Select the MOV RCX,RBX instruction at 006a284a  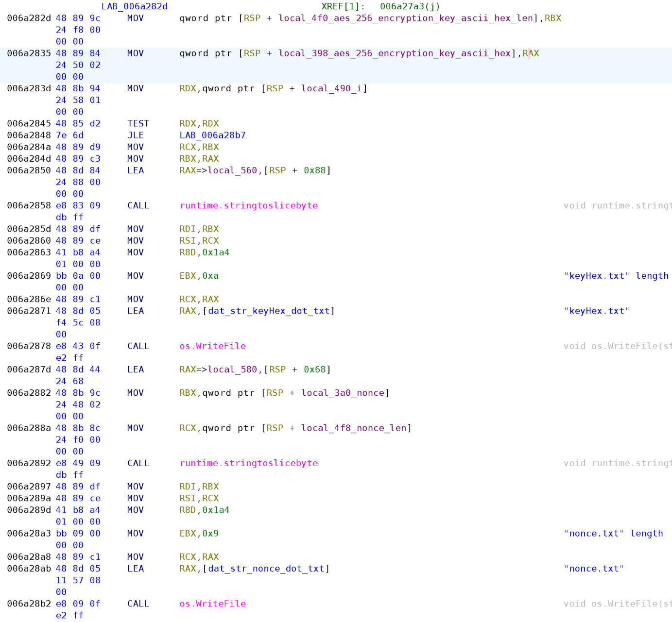tap(173, 147)
